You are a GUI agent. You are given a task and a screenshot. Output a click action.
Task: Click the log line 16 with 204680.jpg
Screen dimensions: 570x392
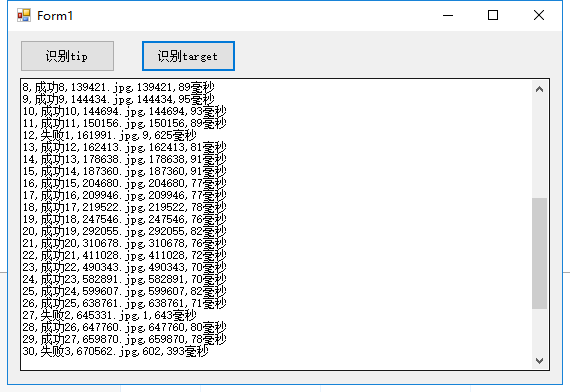[124, 183]
